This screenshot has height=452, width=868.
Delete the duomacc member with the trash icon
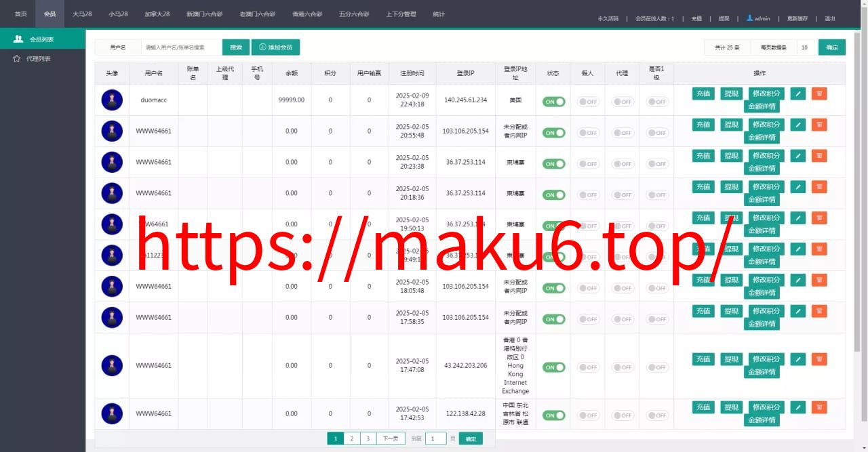[x=819, y=94]
